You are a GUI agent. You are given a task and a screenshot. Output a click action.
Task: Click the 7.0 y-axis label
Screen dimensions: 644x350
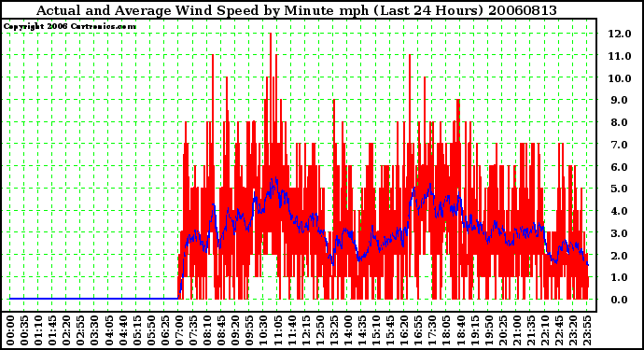620,145
